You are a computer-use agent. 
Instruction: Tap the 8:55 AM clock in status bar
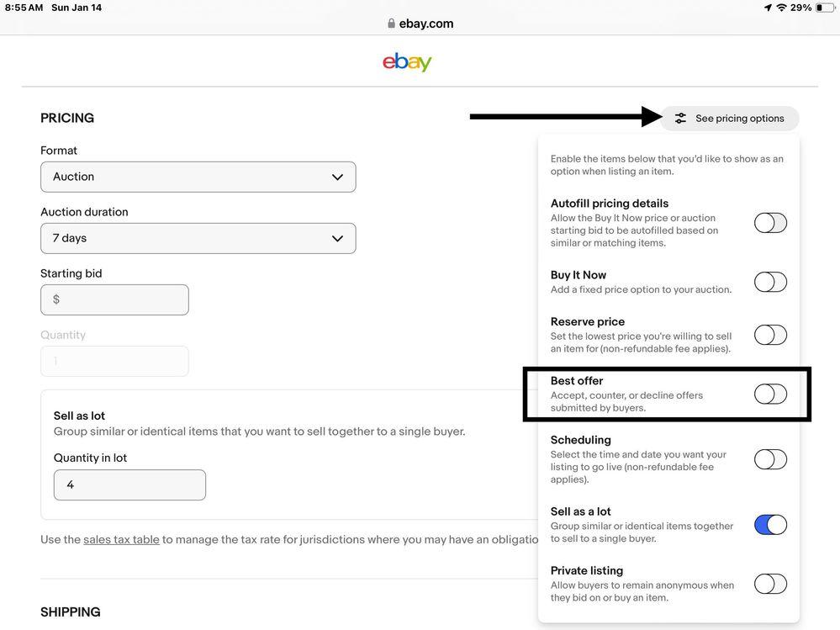[24, 8]
